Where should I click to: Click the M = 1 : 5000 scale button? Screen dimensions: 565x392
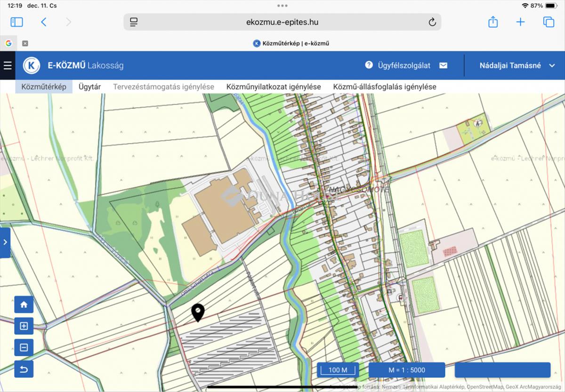click(x=407, y=370)
